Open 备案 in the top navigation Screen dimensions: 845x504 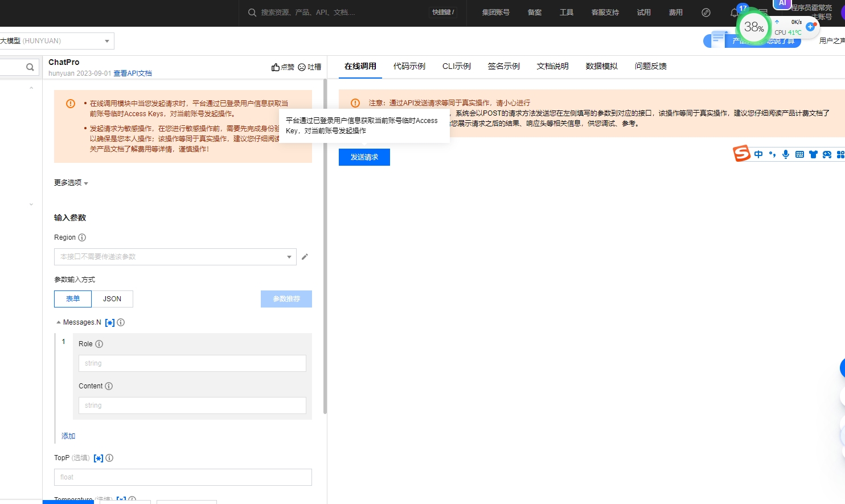coord(535,13)
